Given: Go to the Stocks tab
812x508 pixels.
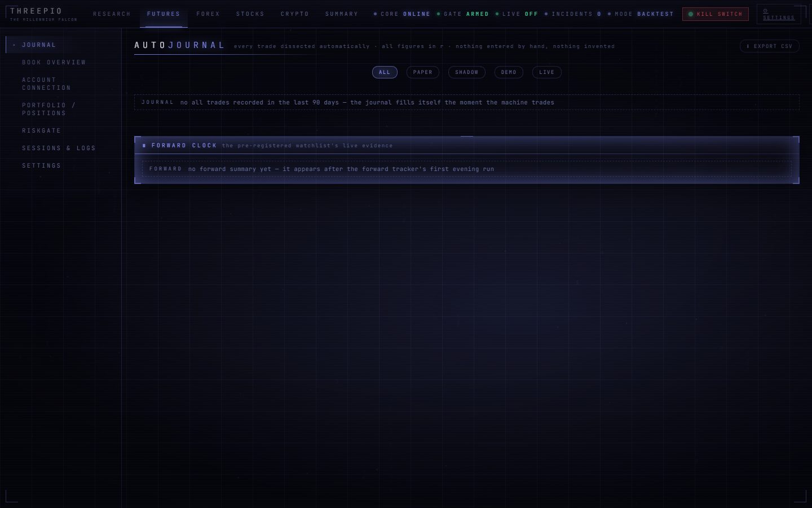Looking at the screenshot, I should (250, 14).
